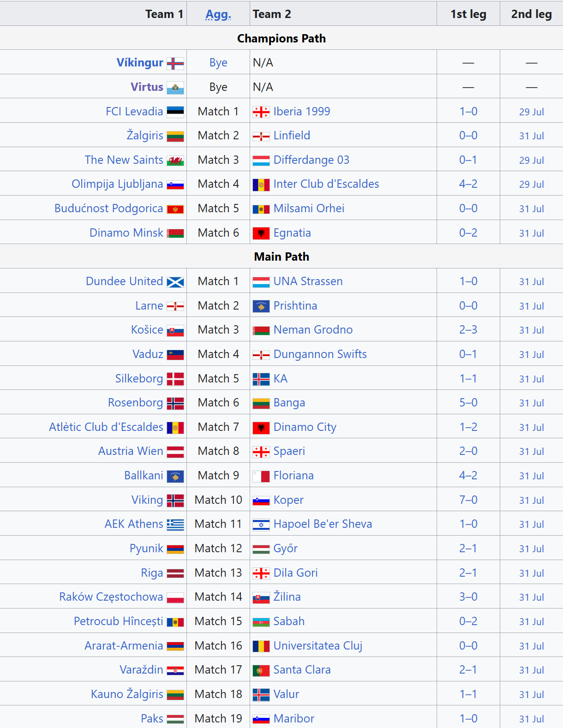Open the Neman Grodno link
This screenshot has height=728, width=563.
coord(313,330)
